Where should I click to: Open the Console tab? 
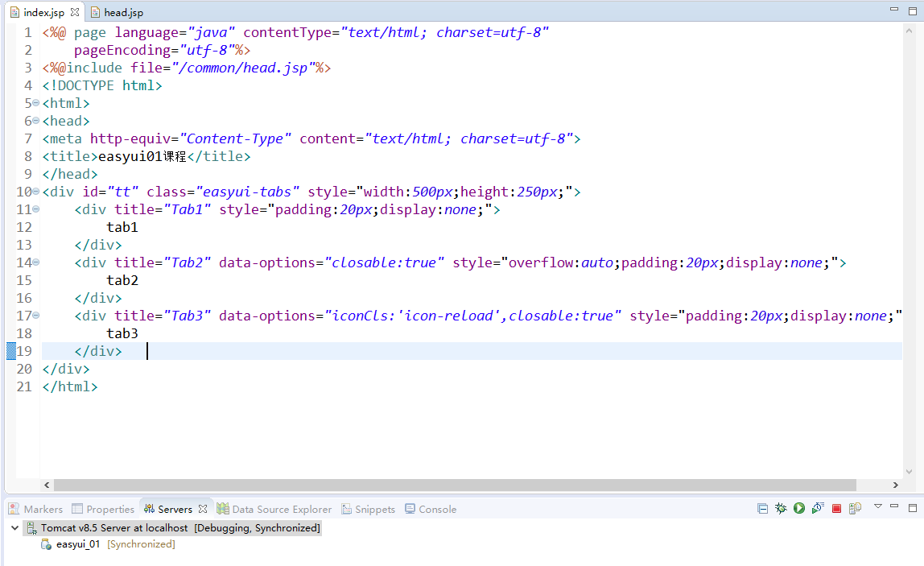431,509
